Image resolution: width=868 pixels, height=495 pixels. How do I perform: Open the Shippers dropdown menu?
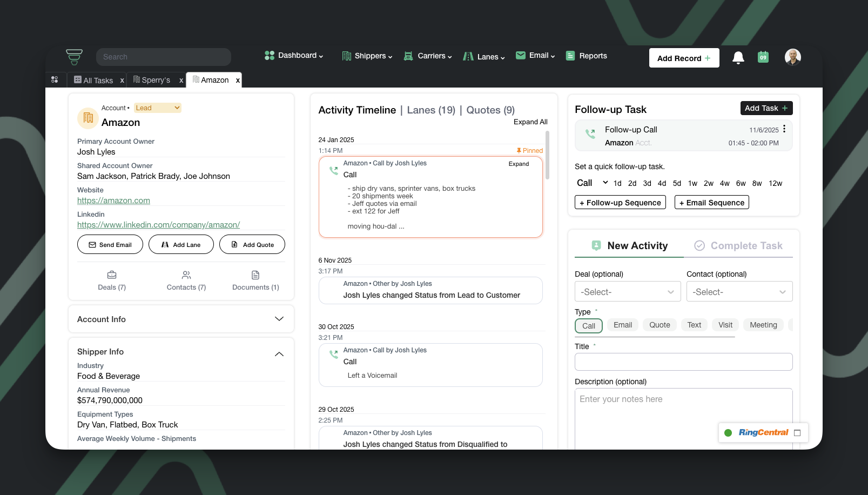(x=367, y=56)
